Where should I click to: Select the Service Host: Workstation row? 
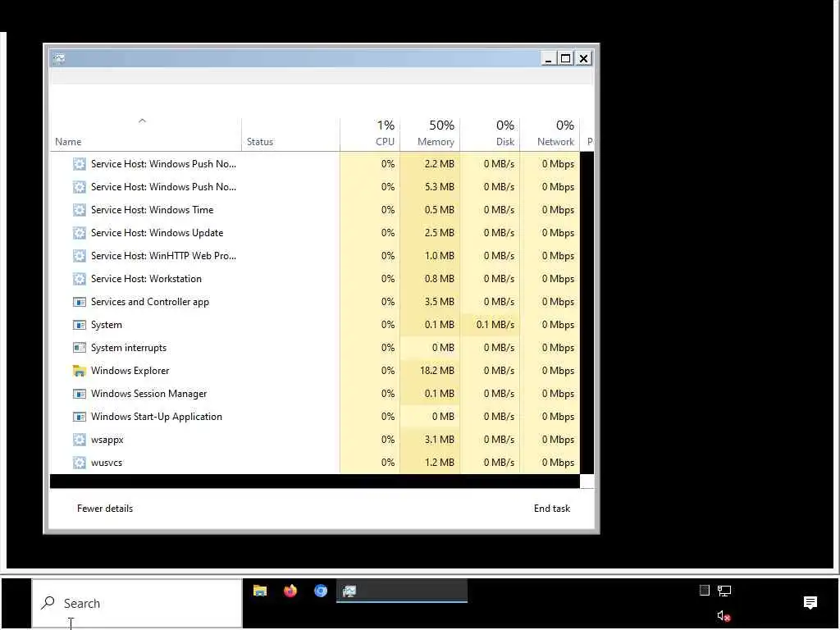315,279
